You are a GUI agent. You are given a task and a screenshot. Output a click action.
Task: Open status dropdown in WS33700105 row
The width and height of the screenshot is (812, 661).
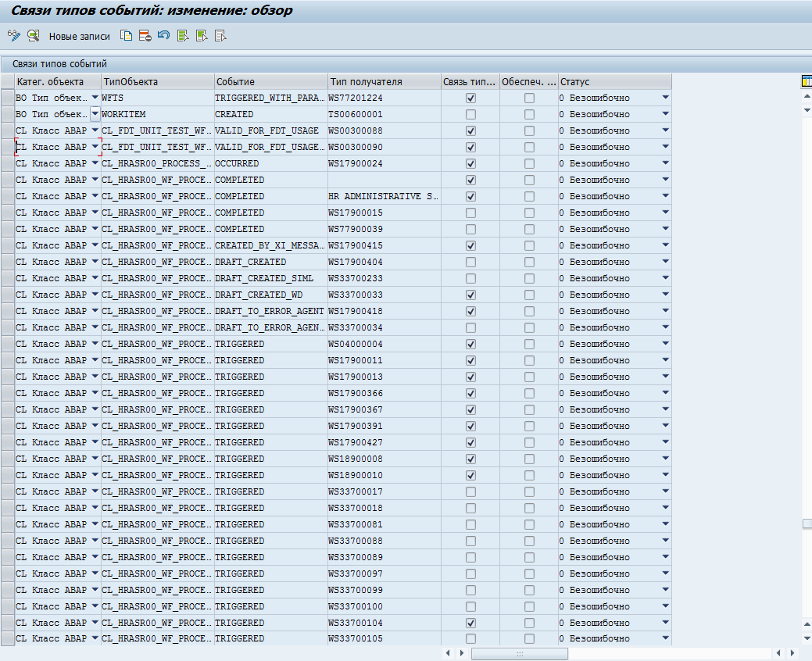(x=665, y=638)
